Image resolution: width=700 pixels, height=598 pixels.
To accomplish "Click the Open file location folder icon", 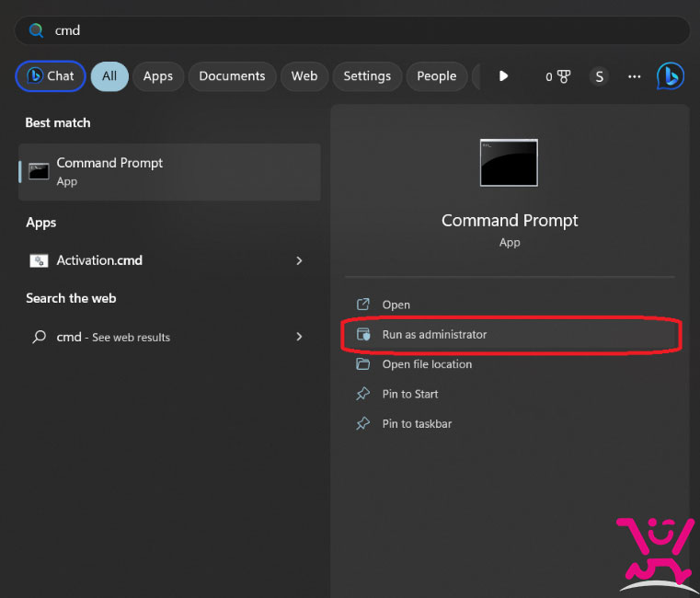I will pyautogui.click(x=363, y=364).
